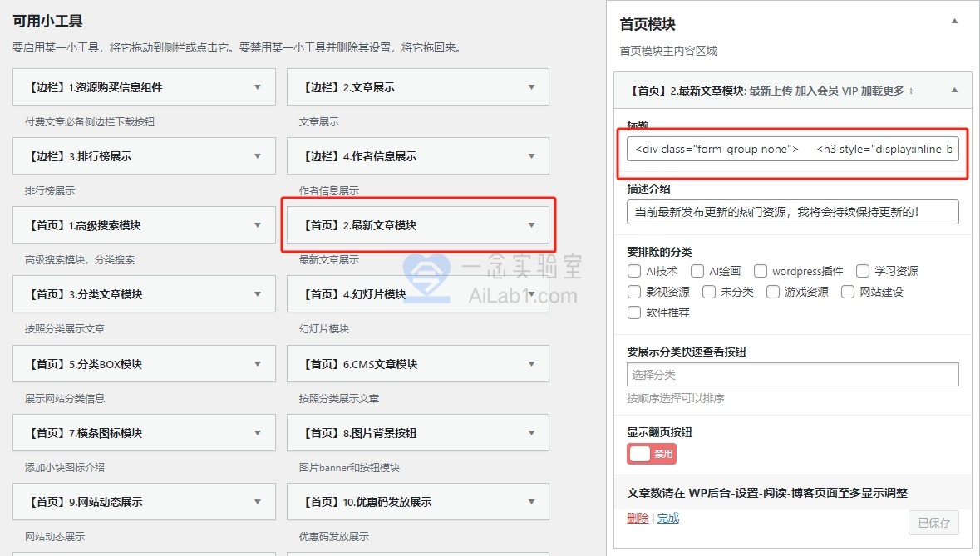The image size is (980, 556).
Task: Select the 【首页】7.横条图标模块 widget title
Action: click(x=84, y=433)
